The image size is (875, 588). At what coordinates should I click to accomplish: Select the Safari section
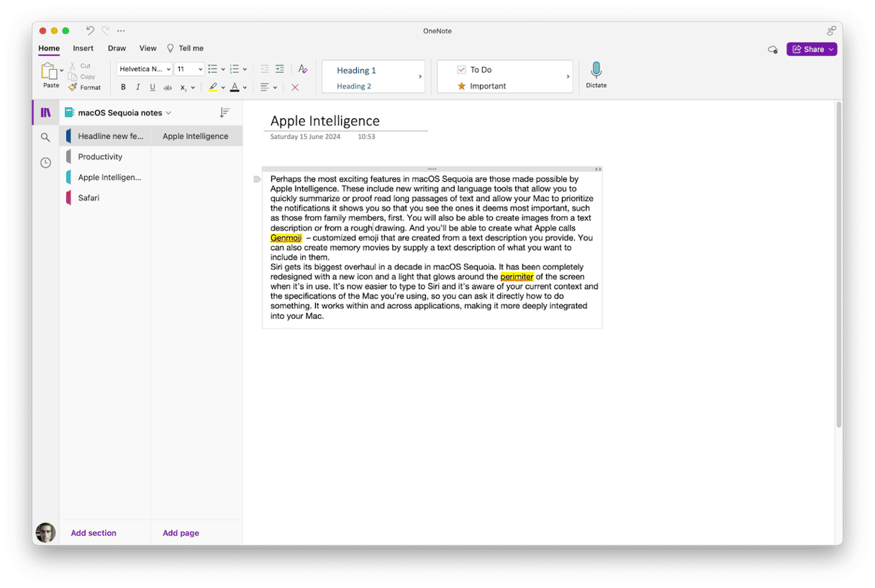(x=106, y=197)
